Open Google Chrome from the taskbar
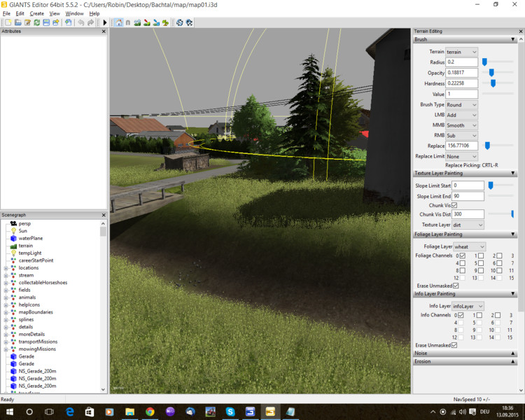Image resolution: width=525 pixels, height=420 pixels. pos(150,412)
